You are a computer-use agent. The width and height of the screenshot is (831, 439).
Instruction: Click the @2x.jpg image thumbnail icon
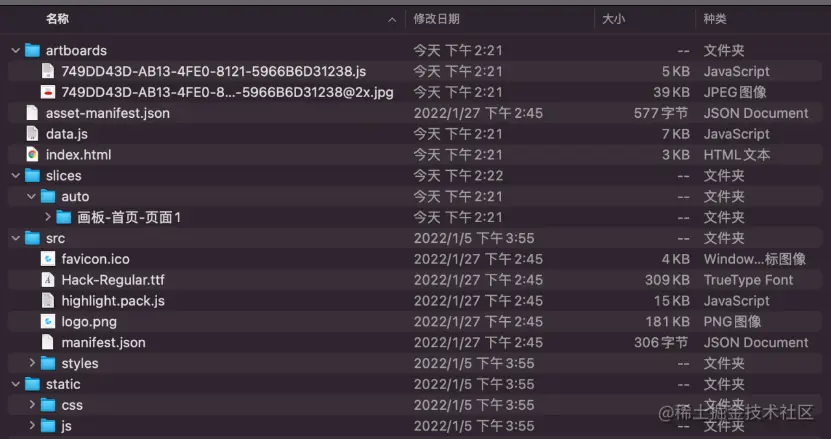48,92
